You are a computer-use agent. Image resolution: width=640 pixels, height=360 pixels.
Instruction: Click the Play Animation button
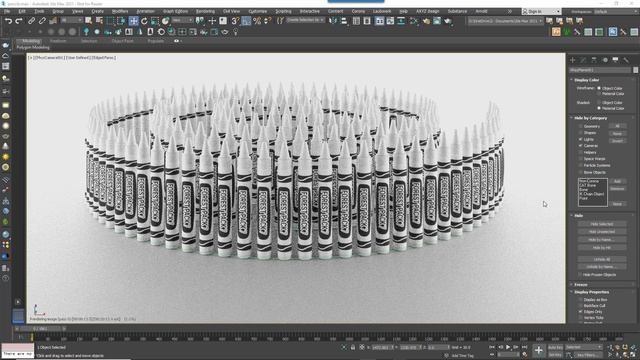(x=508, y=347)
